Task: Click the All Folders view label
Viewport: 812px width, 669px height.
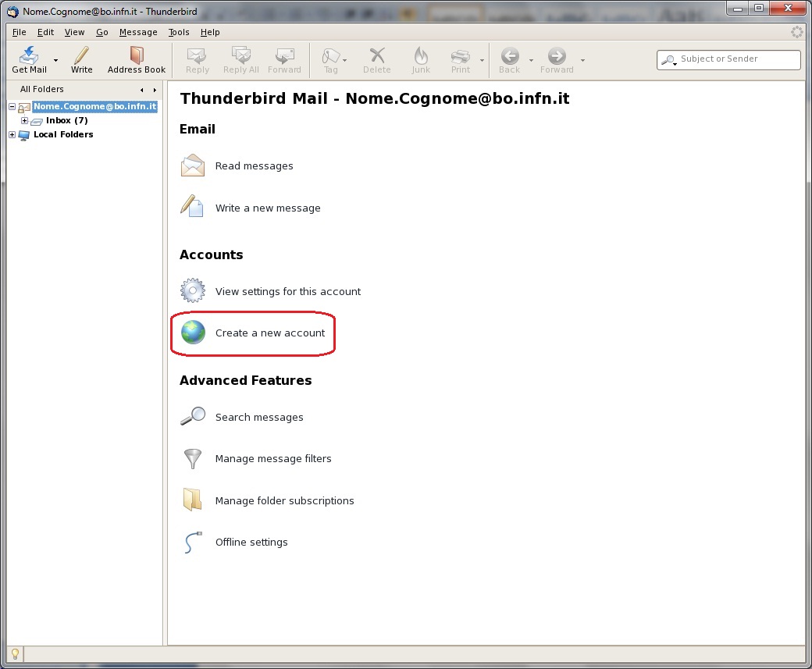Action: pos(41,90)
